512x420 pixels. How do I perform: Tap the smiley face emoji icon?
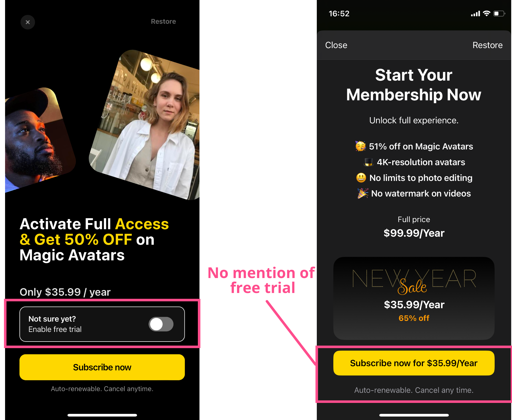point(361,178)
